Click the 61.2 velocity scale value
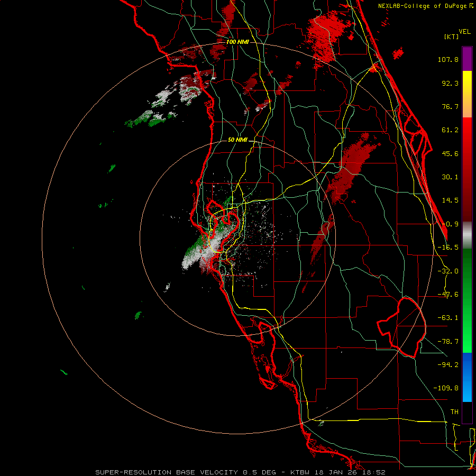Screen dimensions: 476x476 (x=450, y=130)
